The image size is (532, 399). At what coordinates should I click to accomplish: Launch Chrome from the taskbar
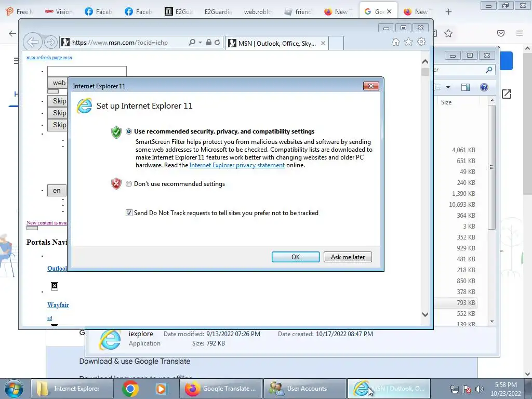click(130, 389)
